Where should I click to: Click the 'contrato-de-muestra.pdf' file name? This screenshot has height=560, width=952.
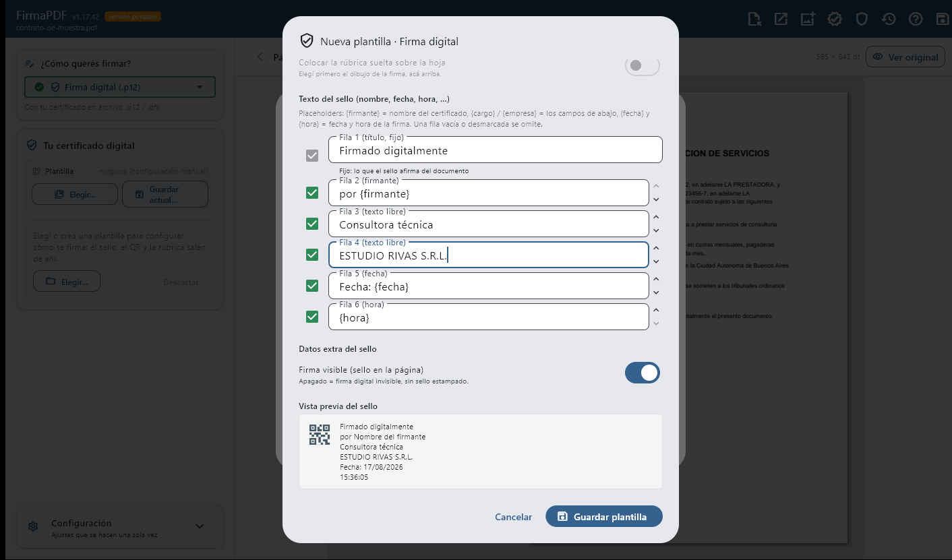(x=57, y=28)
